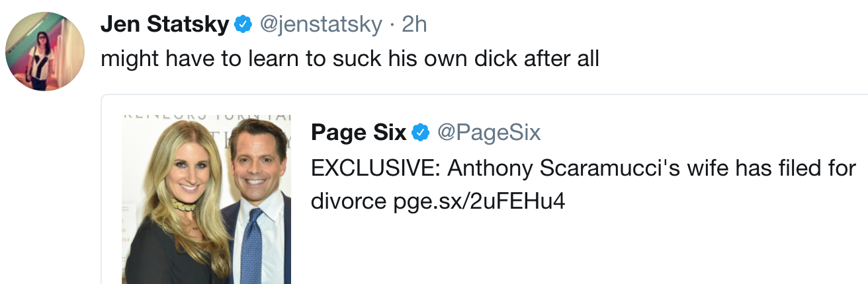
Task: Select Jen Statsky's tweet text line
Action: tap(349, 59)
